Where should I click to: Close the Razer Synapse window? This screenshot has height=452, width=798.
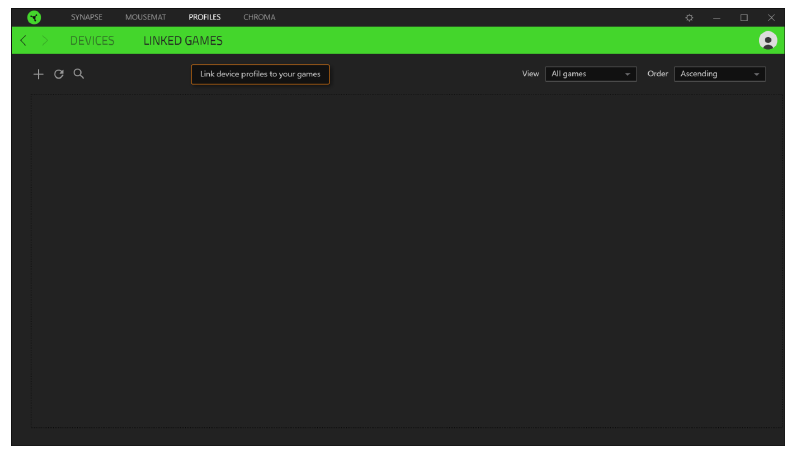772,17
